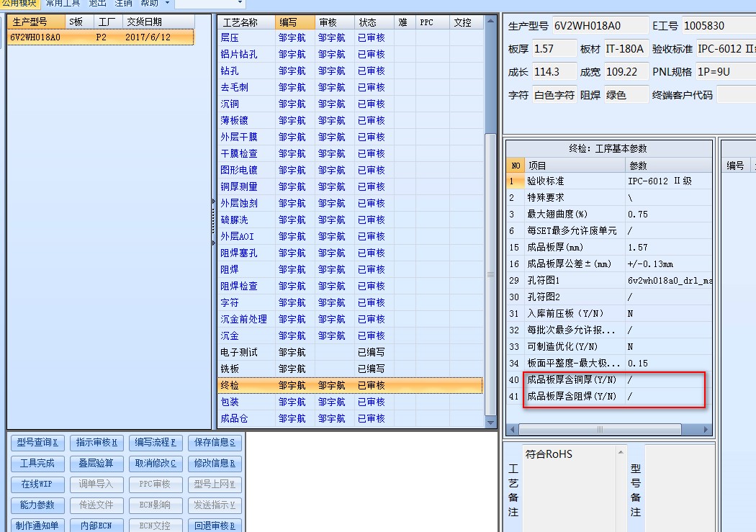Select the 铣板 process row
The width and height of the screenshot is (756, 532).
(x=350, y=369)
